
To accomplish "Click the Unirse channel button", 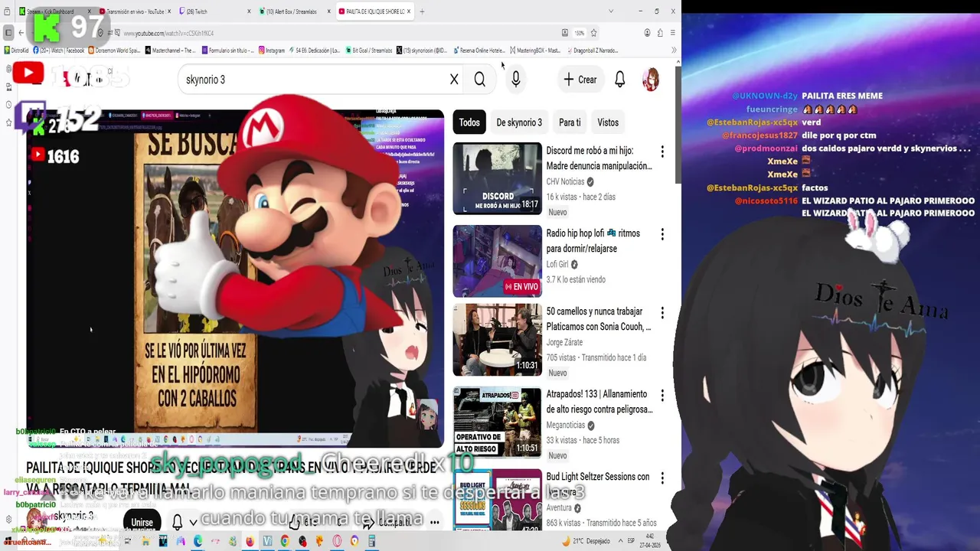I will pyautogui.click(x=142, y=523).
